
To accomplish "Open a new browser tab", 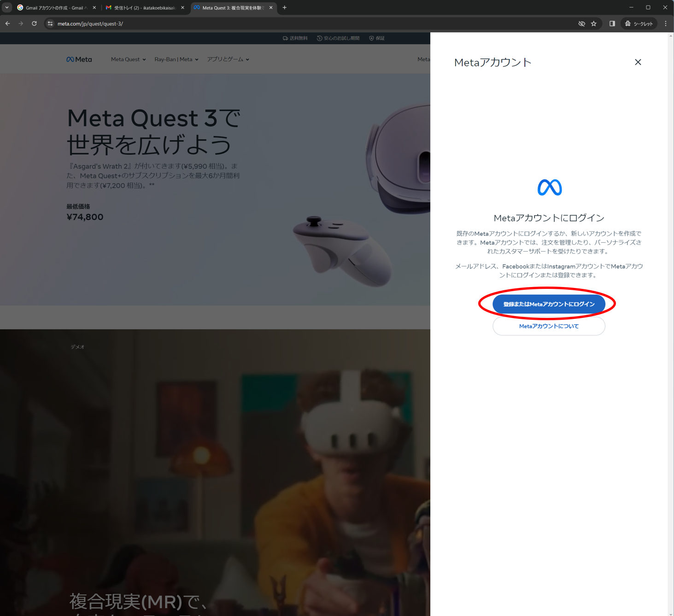I will pos(285,7).
